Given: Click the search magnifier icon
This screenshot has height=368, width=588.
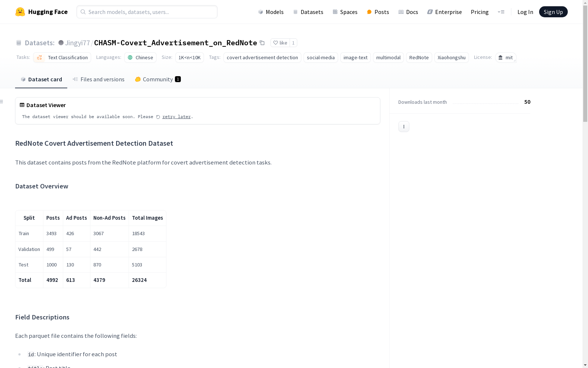Looking at the screenshot, I should pyautogui.click(x=83, y=12).
